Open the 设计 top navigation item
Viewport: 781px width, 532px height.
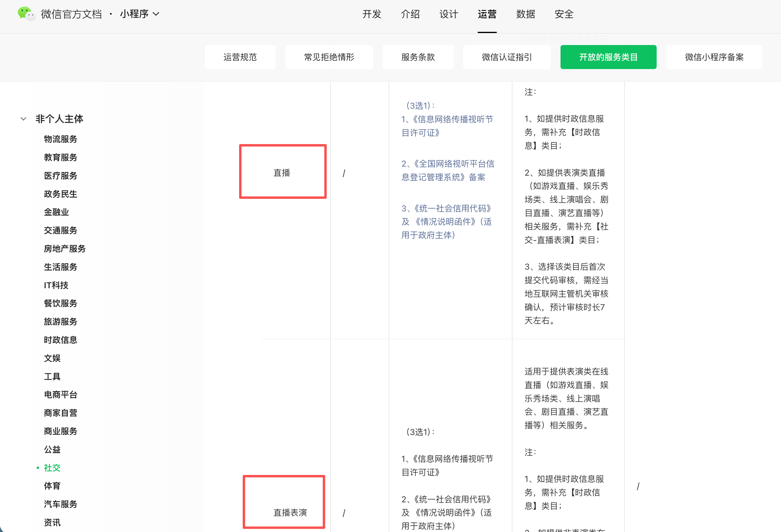pos(449,14)
